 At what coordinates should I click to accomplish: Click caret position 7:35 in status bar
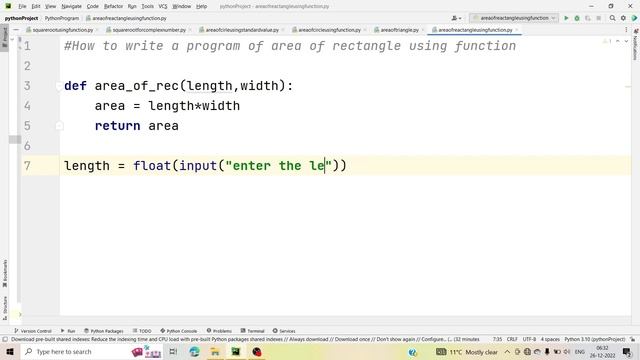(497, 339)
